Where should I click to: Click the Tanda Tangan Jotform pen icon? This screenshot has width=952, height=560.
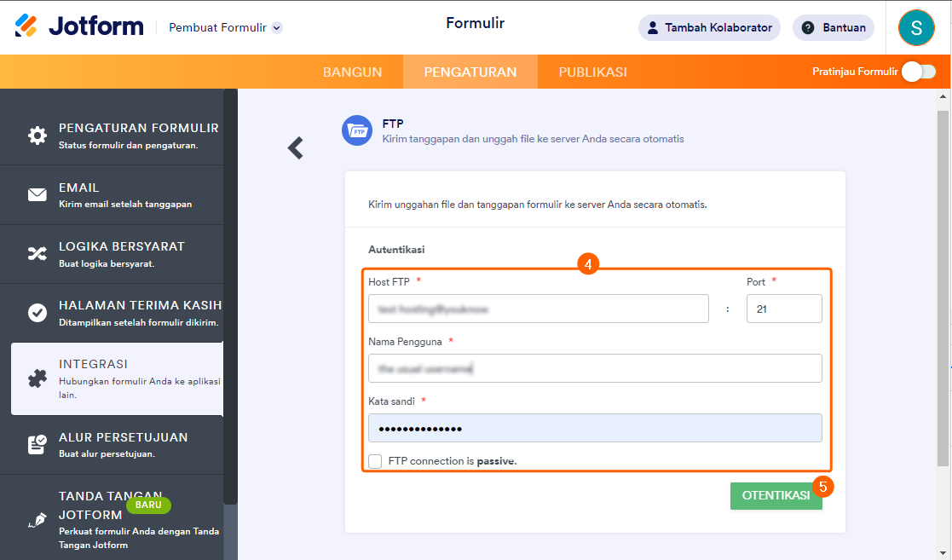pyautogui.click(x=38, y=519)
